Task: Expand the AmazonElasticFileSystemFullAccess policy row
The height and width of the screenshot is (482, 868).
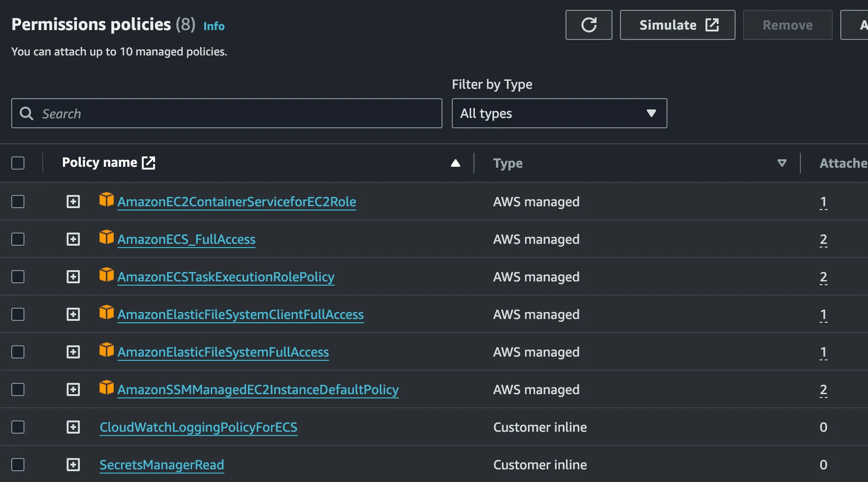Action: 73,352
